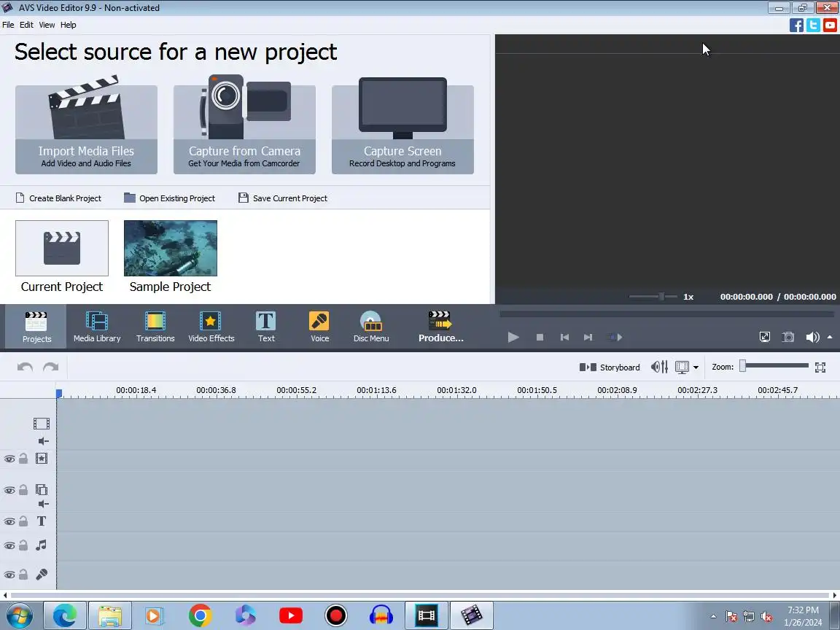Toggle visibility of video effects track
The width and height of the screenshot is (840, 630).
click(9, 459)
